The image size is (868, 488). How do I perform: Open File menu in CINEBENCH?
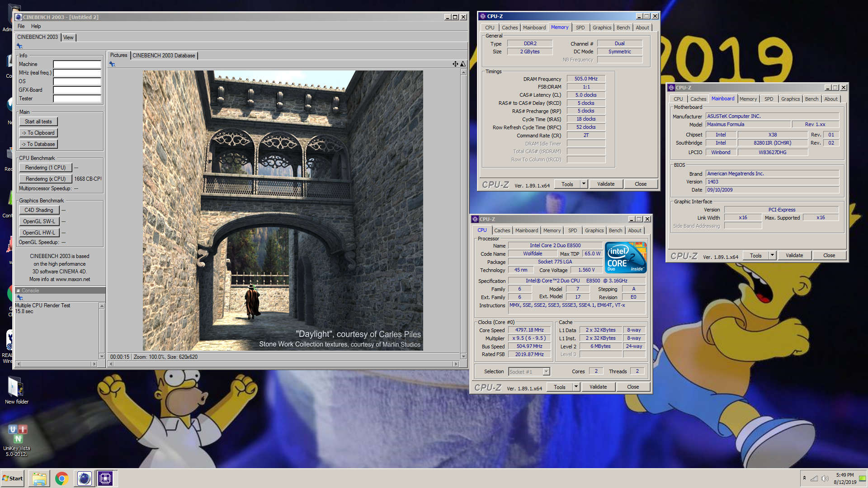tap(21, 26)
